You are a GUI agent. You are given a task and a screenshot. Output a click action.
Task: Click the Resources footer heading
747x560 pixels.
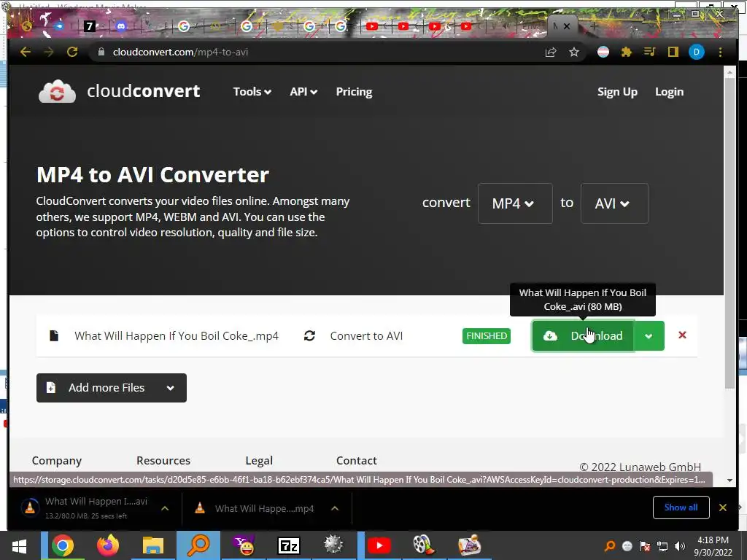pyautogui.click(x=163, y=461)
